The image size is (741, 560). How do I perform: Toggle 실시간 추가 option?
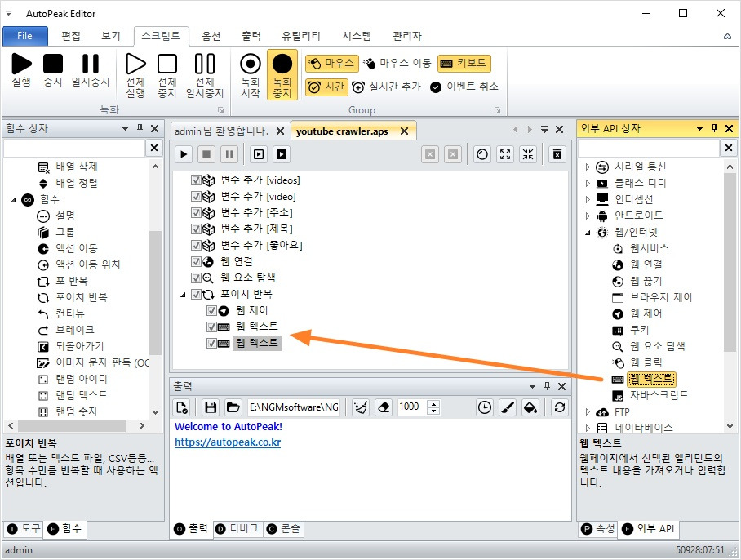tap(387, 87)
